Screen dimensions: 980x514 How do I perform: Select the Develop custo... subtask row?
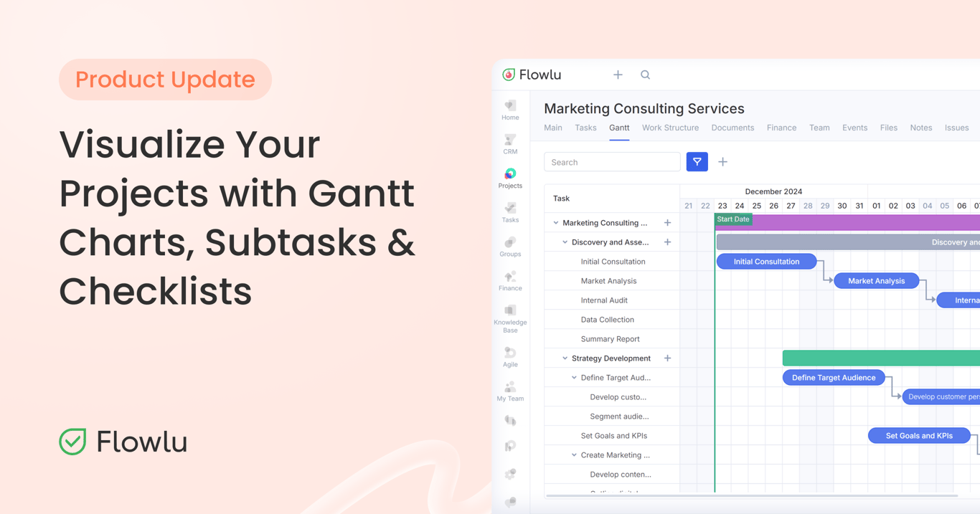tap(612, 397)
